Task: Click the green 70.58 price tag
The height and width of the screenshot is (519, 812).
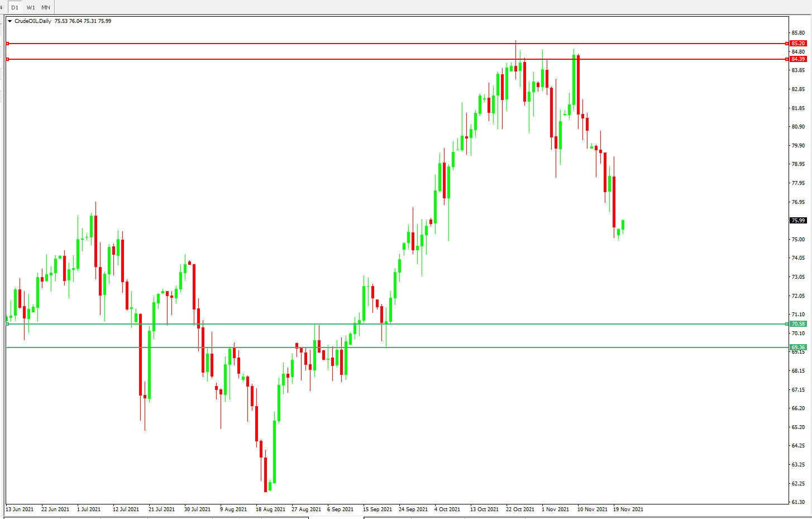Action: click(x=798, y=324)
